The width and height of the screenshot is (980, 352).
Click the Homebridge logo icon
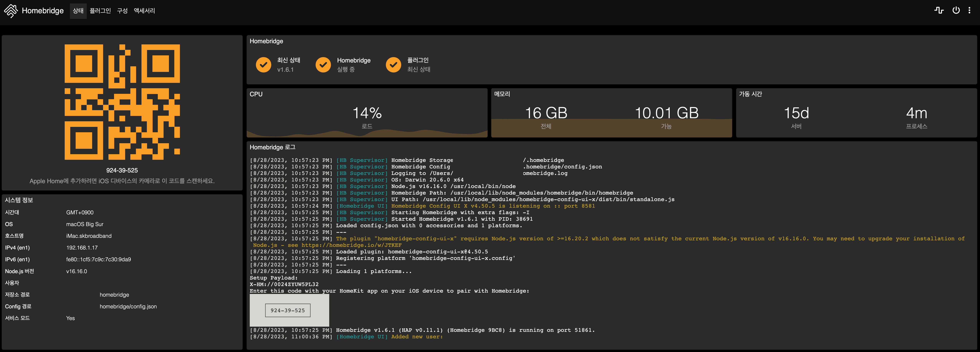click(x=11, y=11)
